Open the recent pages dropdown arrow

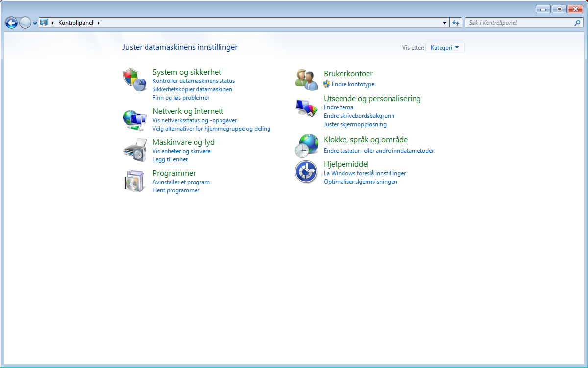[x=35, y=23]
